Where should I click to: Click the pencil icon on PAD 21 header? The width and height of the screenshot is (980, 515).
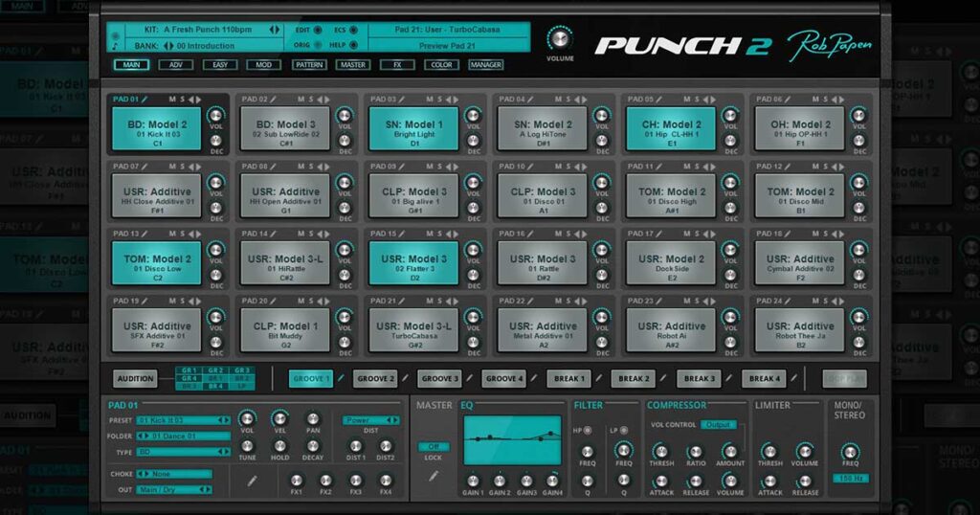pyautogui.click(x=402, y=301)
